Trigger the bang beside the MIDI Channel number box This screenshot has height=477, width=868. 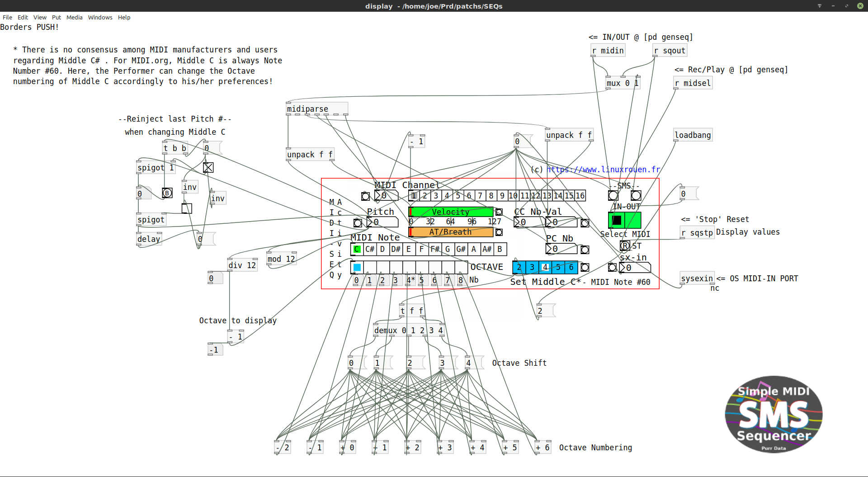coord(365,196)
